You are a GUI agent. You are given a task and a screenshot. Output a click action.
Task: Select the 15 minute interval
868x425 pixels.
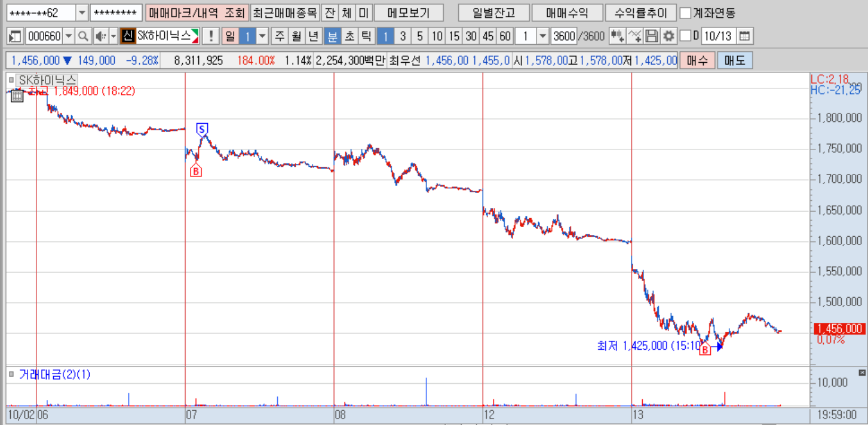[x=454, y=36]
